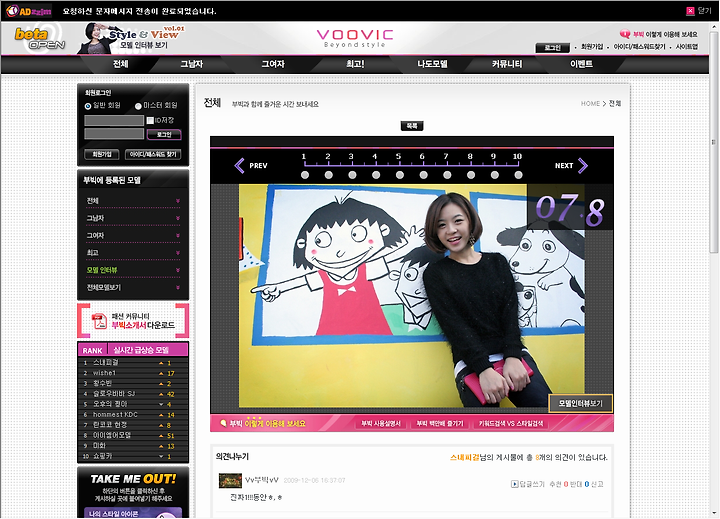Click the pink speech bubble icon by 부빅 이렇게 이용해 보세요
Viewport: 720px width, 519px height.
pos(624,34)
